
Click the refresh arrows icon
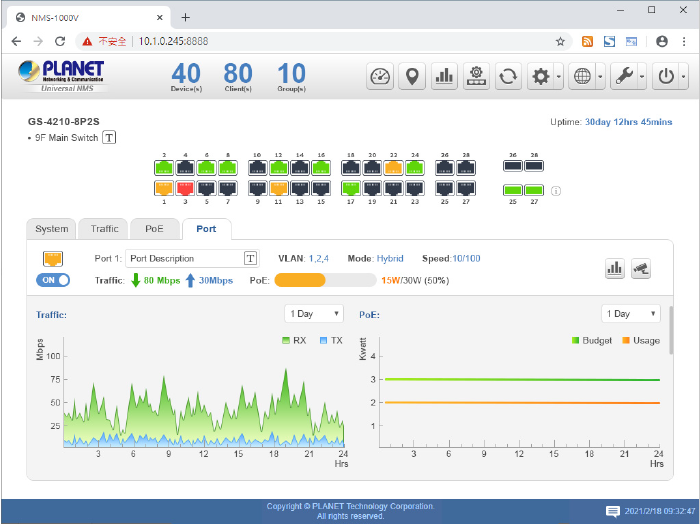(x=508, y=77)
